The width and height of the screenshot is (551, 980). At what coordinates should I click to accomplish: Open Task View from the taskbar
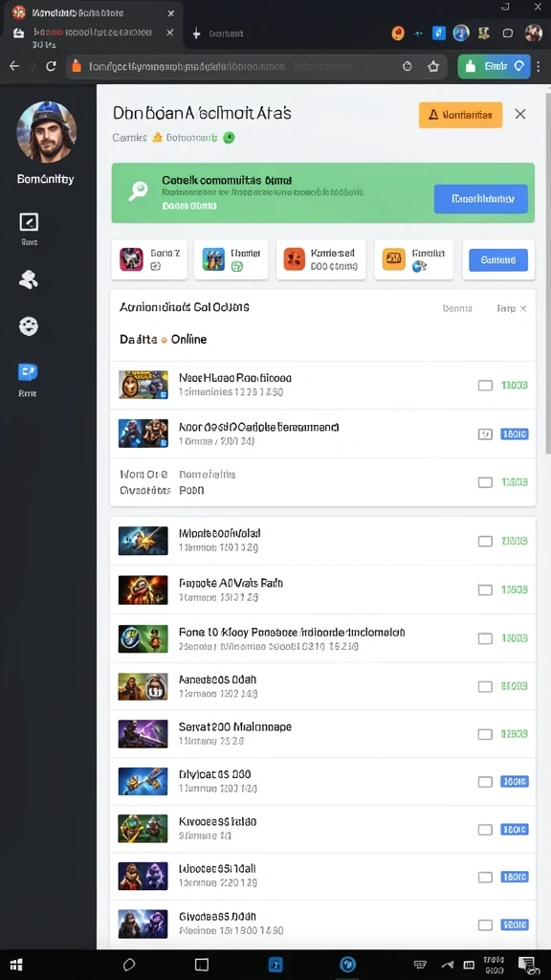[x=201, y=965]
